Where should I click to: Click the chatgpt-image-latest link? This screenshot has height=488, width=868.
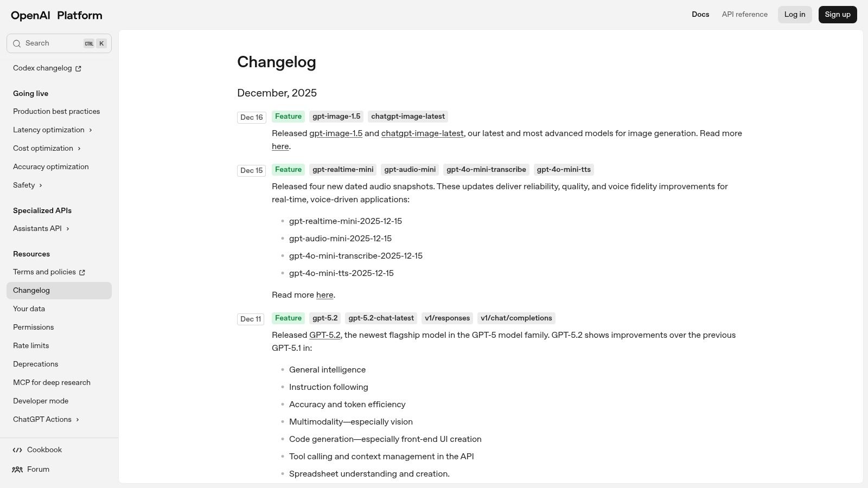coord(423,133)
